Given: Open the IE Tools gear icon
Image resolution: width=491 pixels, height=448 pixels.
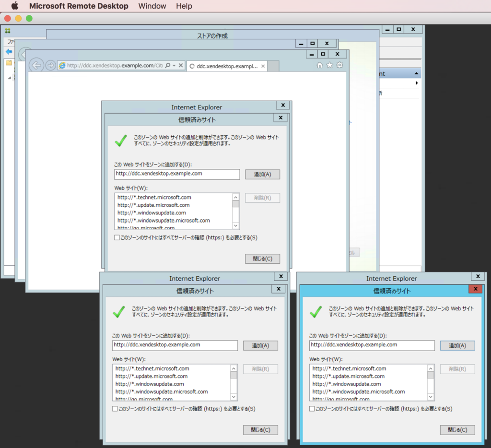Looking at the screenshot, I should coord(339,65).
